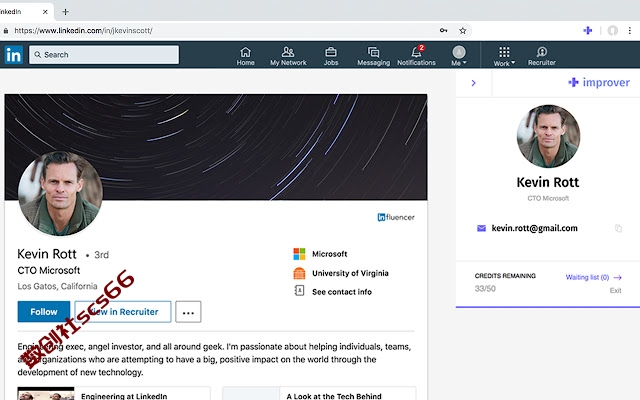The image size is (640, 400).
Task: Click the University of Virginia logo icon
Action: pos(299,273)
